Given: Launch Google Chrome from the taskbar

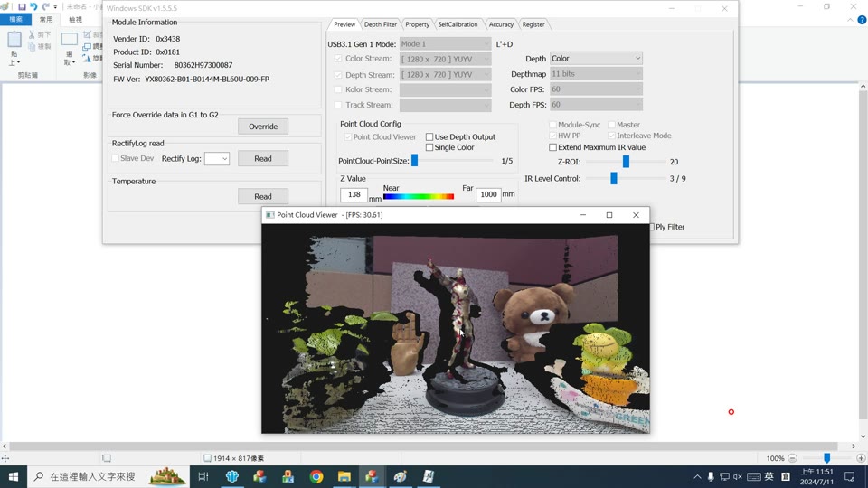Looking at the screenshot, I should 316,476.
